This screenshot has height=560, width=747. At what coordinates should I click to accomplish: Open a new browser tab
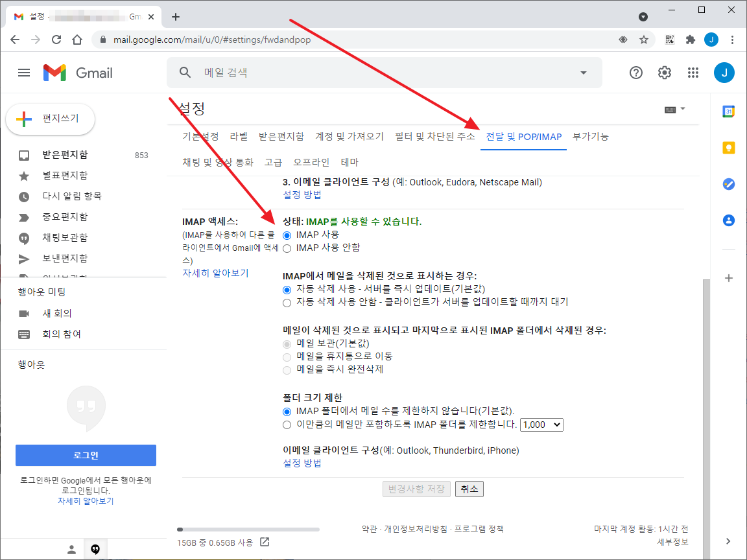(x=176, y=17)
